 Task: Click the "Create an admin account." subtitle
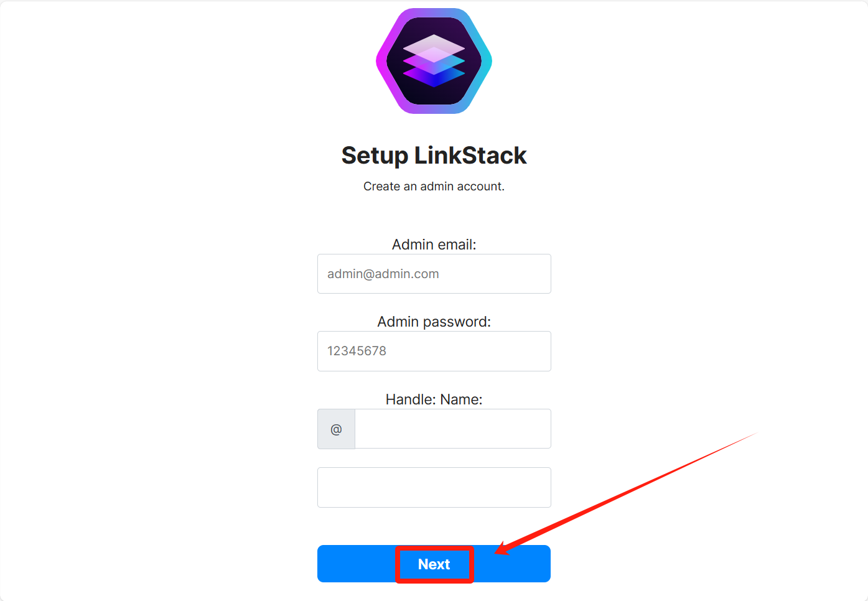tap(434, 187)
